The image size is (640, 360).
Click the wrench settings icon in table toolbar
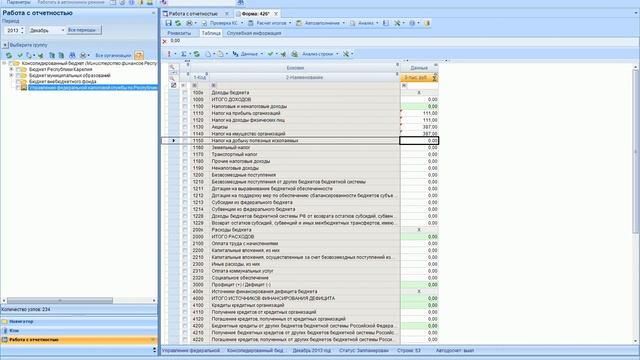click(346, 54)
